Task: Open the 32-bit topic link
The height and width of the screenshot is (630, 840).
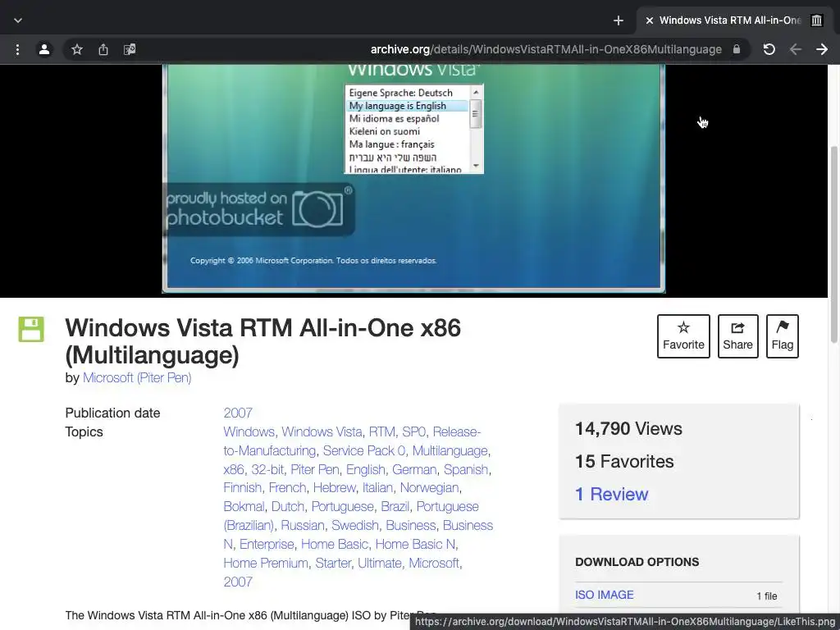Action: click(x=267, y=469)
